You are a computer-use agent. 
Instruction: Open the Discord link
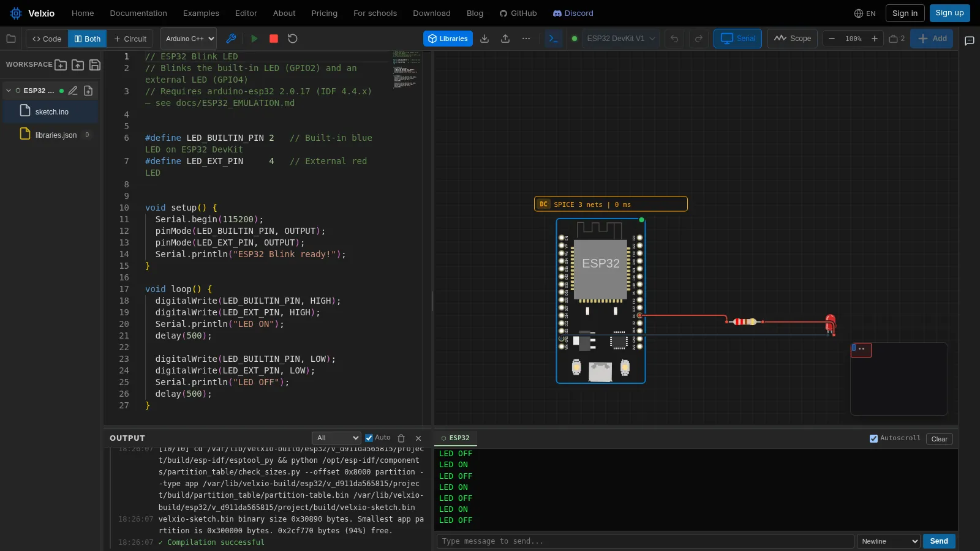[x=573, y=13]
